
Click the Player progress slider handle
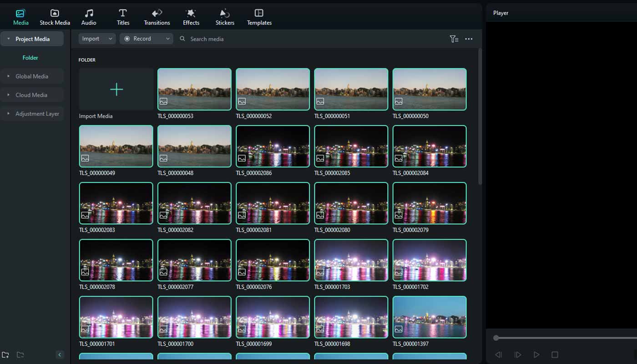coord(496,338)
